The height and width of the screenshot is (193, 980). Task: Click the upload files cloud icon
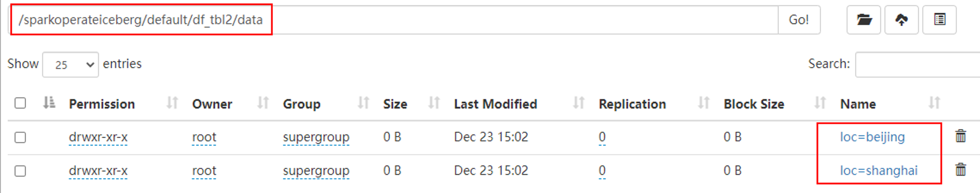coord(902,20)
